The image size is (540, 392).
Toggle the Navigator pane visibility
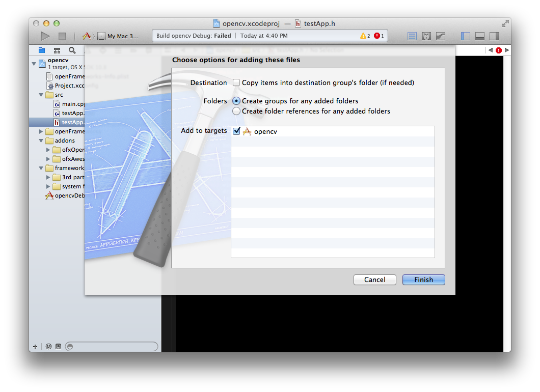coord(466,36)
